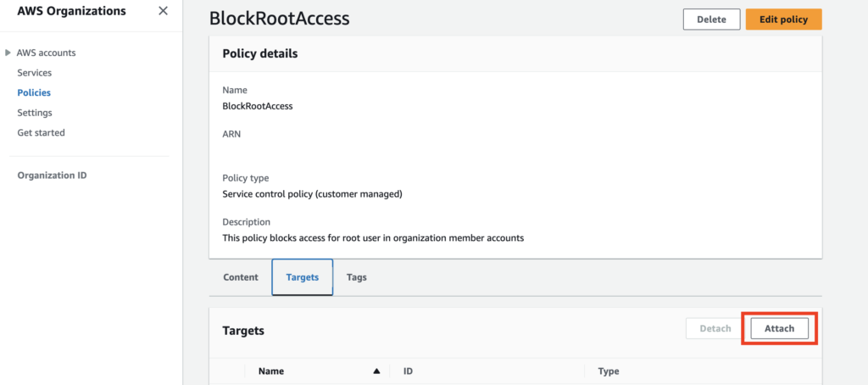Viewport: 868px width, 385px height.
Task: Click the greyed-out Detach button
Action: click(715, 329)
